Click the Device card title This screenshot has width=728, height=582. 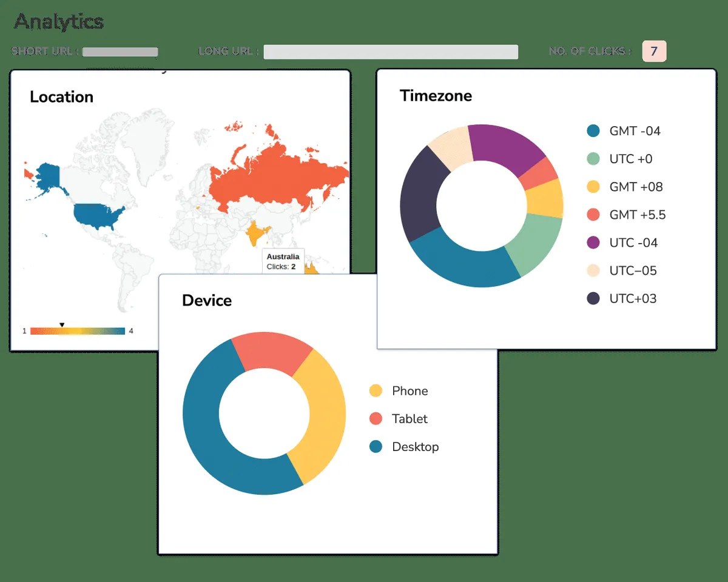[x=207, y=301]
